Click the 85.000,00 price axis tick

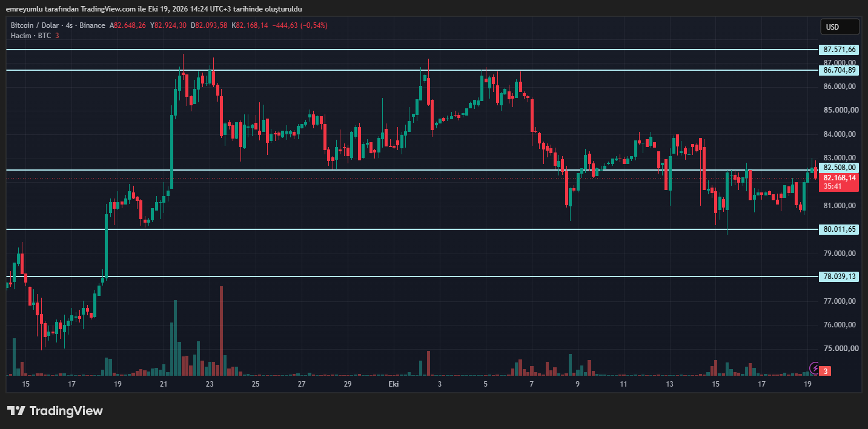(840, 110)
